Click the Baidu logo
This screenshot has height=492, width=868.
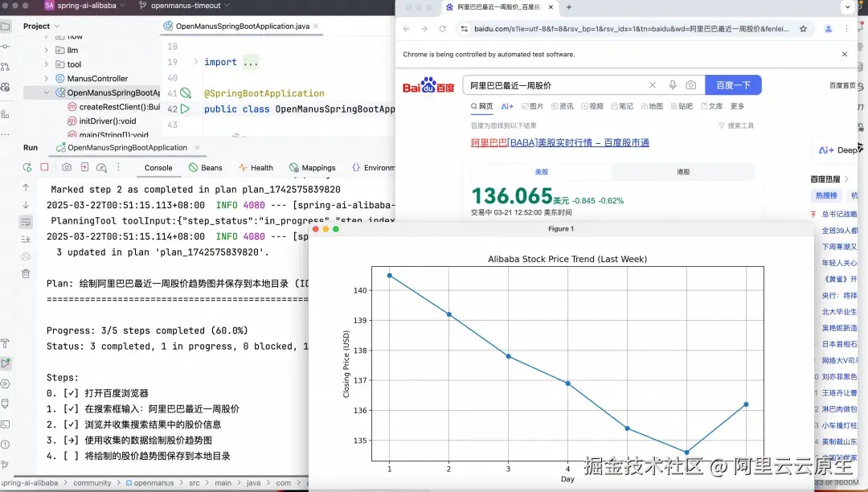(x=428, y=85)
